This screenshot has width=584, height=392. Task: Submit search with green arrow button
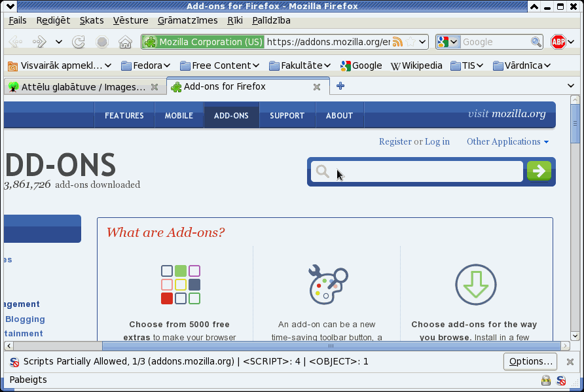(x=539, y=171)
